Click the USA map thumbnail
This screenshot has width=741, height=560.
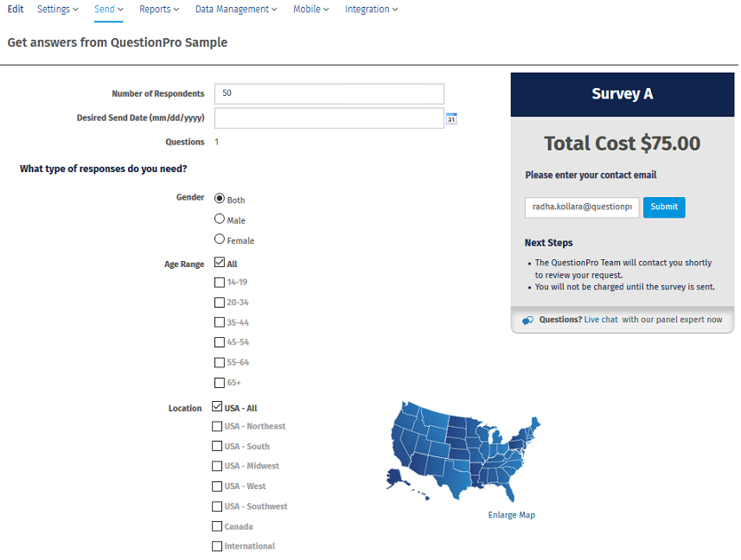pyautogui.click(x=463, y=451)
